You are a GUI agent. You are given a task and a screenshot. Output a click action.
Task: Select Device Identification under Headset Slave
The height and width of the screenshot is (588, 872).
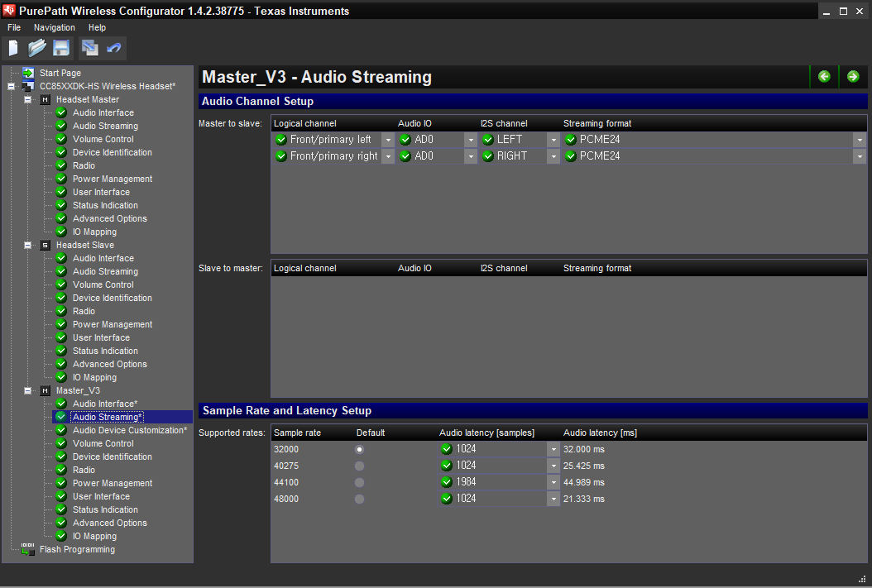(x=113, y=298)
